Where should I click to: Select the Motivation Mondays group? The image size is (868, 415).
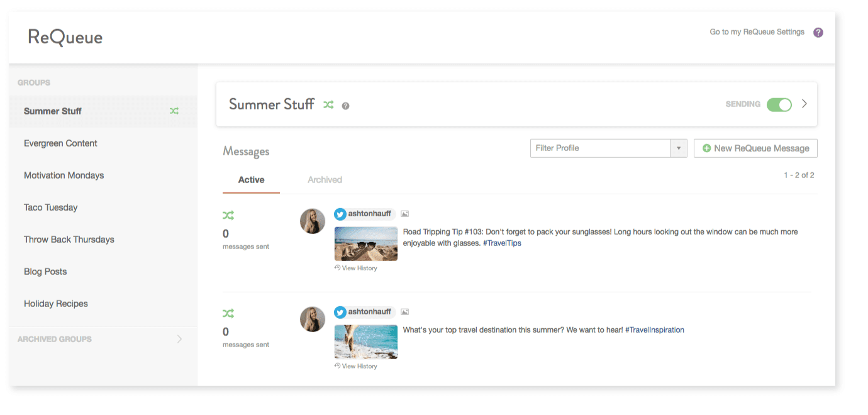point(103,175)
